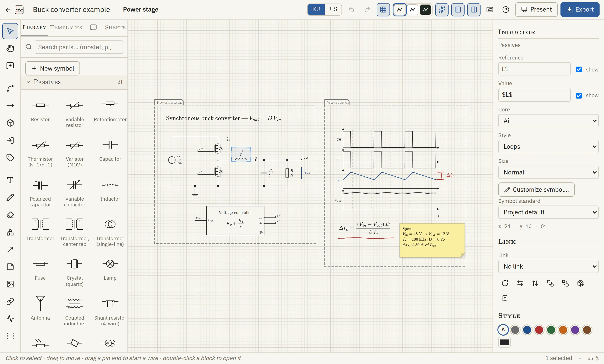This screenshot has height=364, width=604.
Task: Click the Voltage controller block
Action: [235, 220]
